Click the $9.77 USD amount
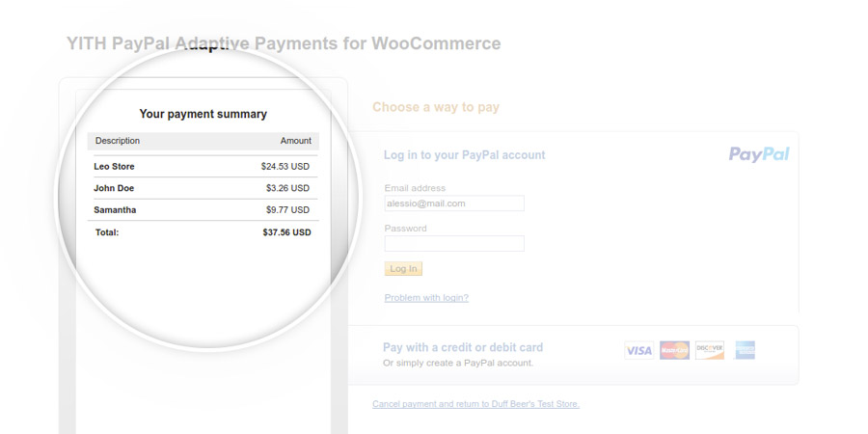868x434 pixels. tap(287, 210)
